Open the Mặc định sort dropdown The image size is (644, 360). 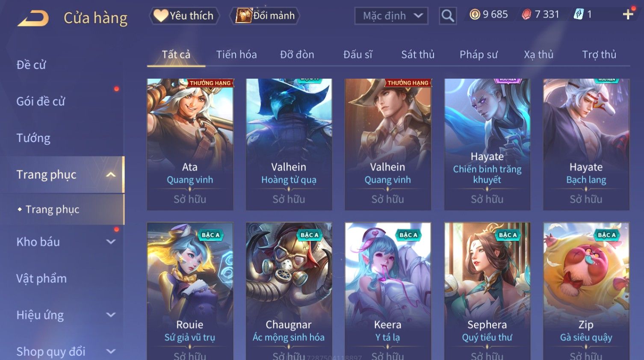coord(391,16)
